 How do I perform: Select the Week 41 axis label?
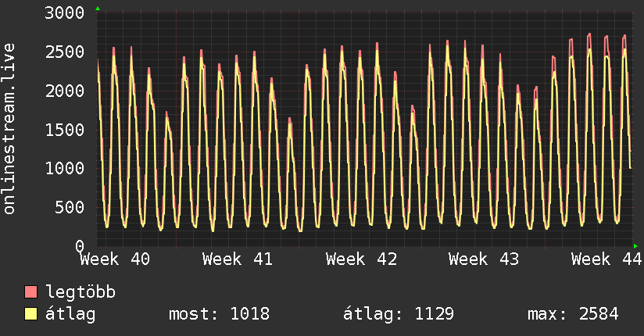point(238,259)
